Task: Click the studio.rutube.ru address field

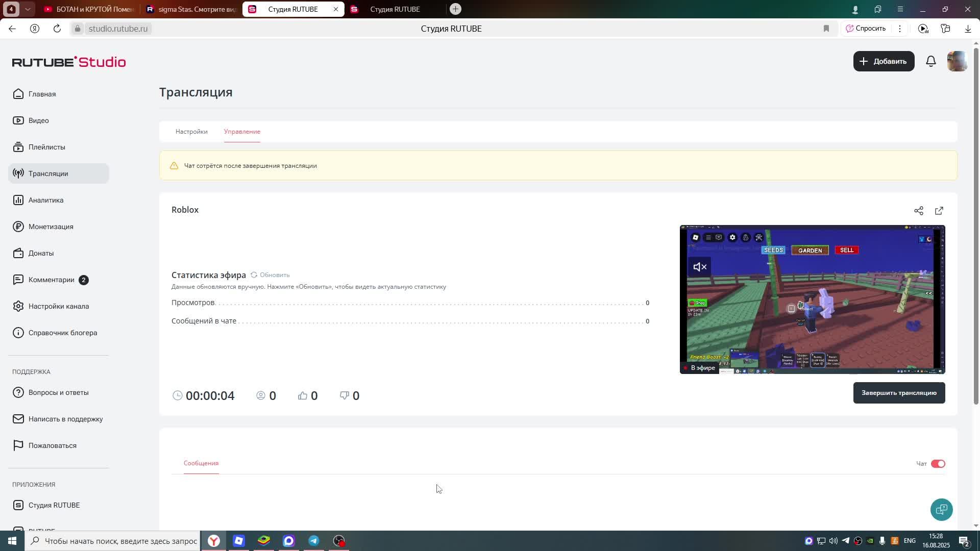Action: [118, 29]
